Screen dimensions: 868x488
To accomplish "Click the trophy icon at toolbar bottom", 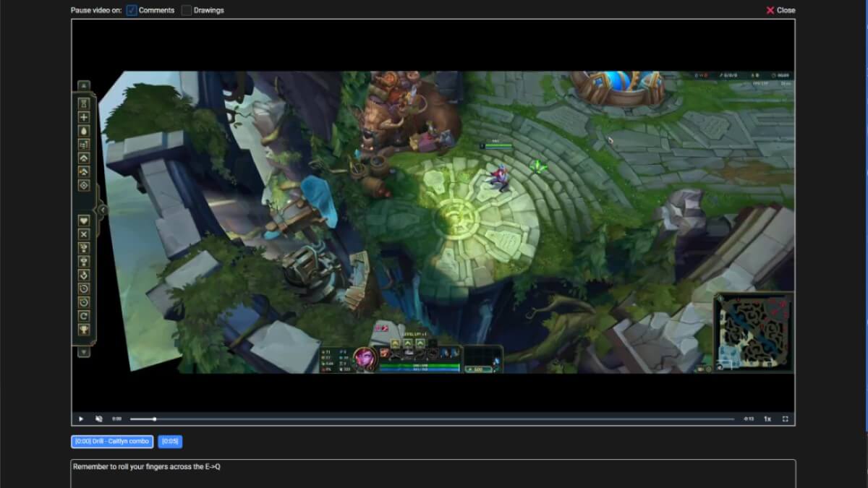I will tap(84, 330).
